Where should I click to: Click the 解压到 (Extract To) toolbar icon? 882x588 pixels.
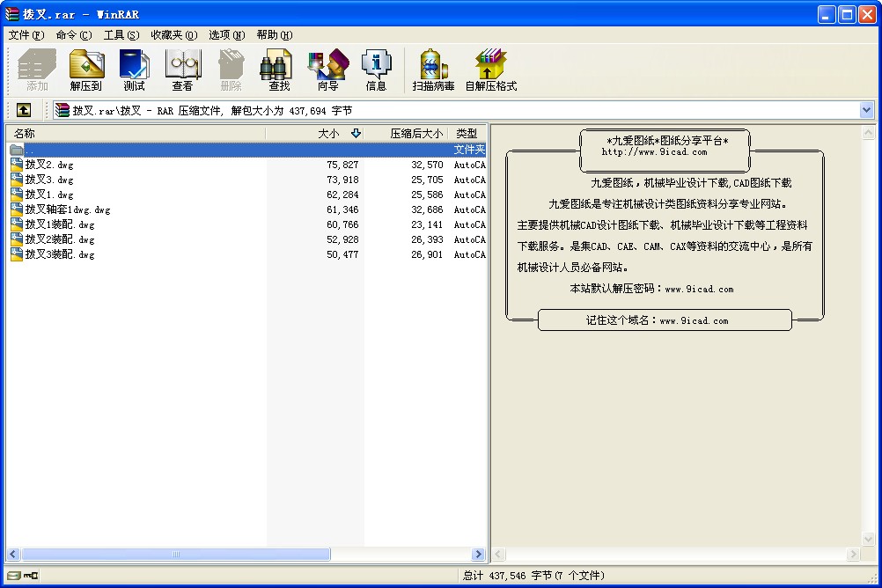pos(86,70)
